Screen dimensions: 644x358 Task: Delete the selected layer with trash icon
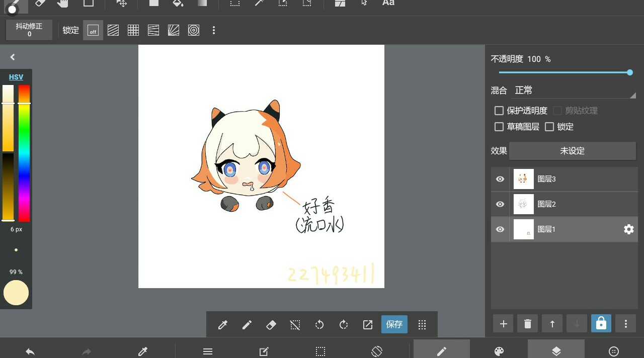[527, 324]
